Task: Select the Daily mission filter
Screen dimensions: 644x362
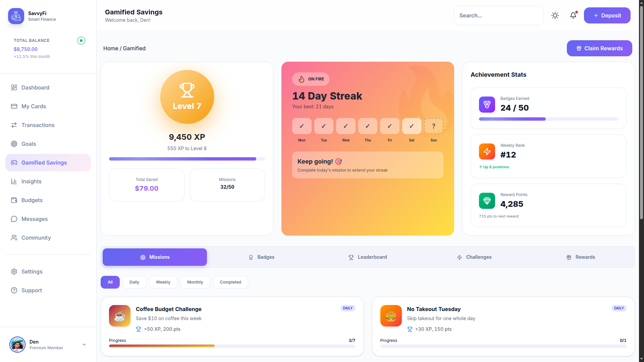Action: [134, 282]
